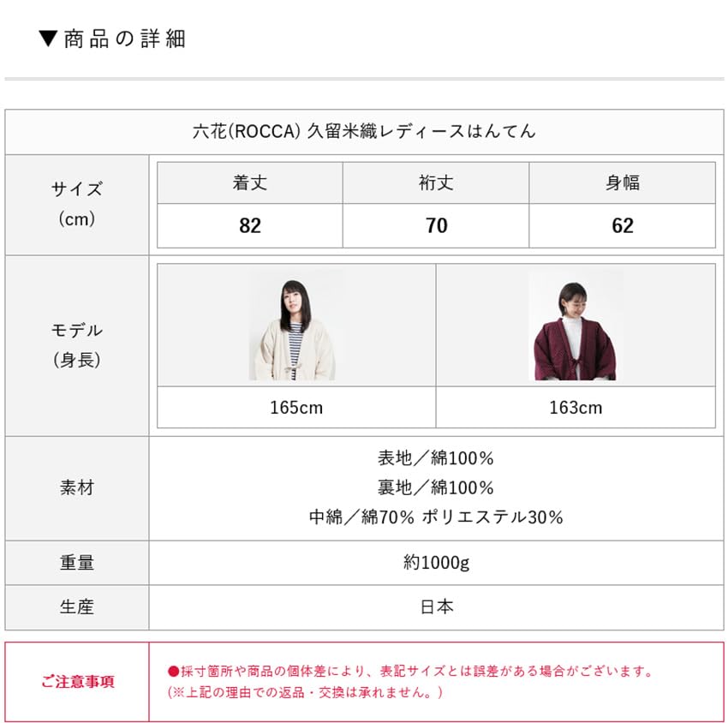Select the 約1000g weight value

coord(436,563)
